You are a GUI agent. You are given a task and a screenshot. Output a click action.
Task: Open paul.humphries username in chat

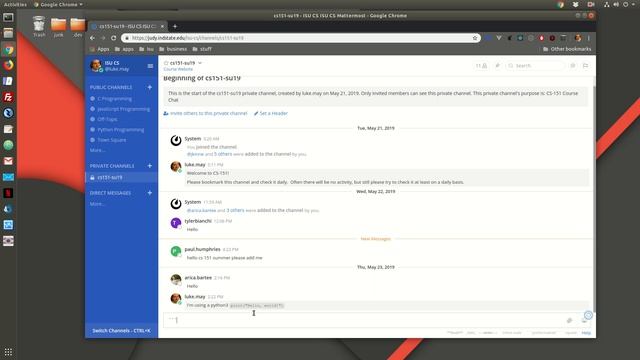(202, 249)
